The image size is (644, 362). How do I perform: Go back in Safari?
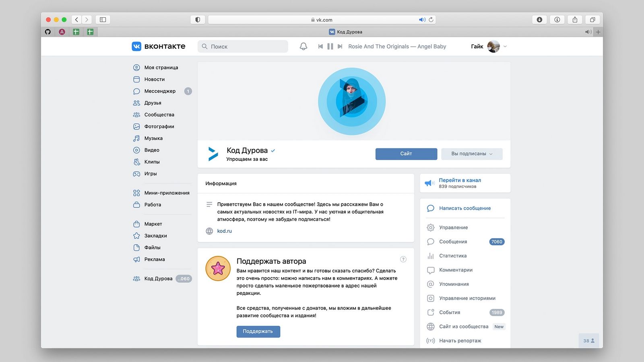click(76, 19)
